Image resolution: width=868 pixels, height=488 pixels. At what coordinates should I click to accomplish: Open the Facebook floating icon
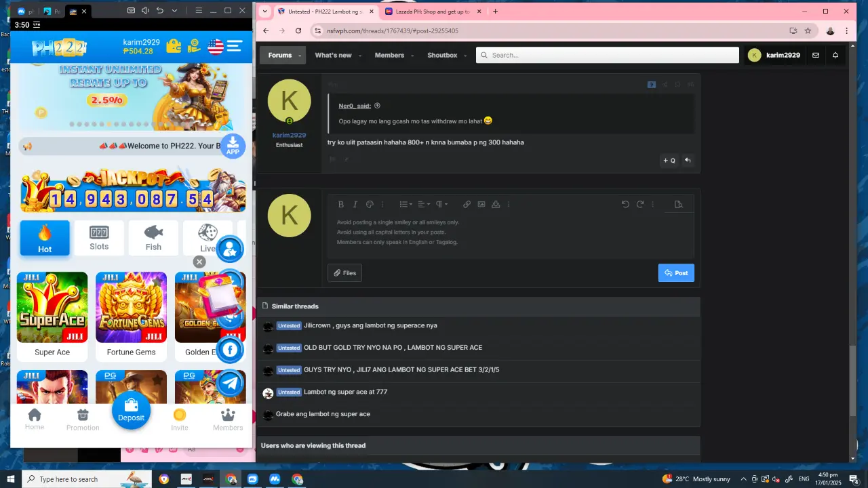click(230, 350)
